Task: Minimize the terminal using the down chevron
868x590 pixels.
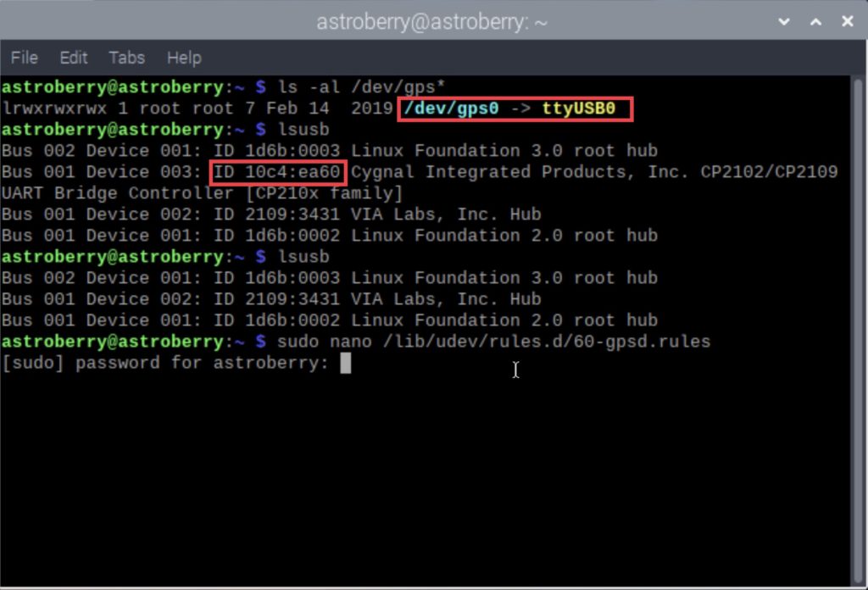Action: point(784,22)
